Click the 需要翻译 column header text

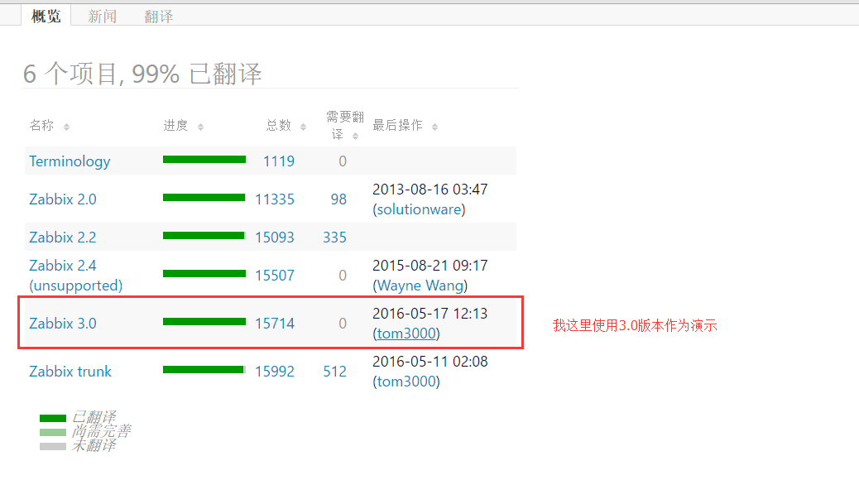pyautogui.click(x=345, y=126)
